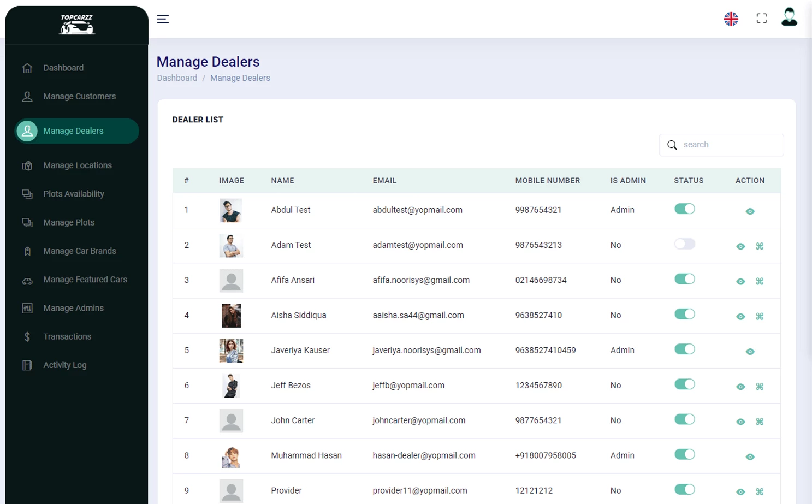
Task: Click inside the search input field
Action: [726, 144]
